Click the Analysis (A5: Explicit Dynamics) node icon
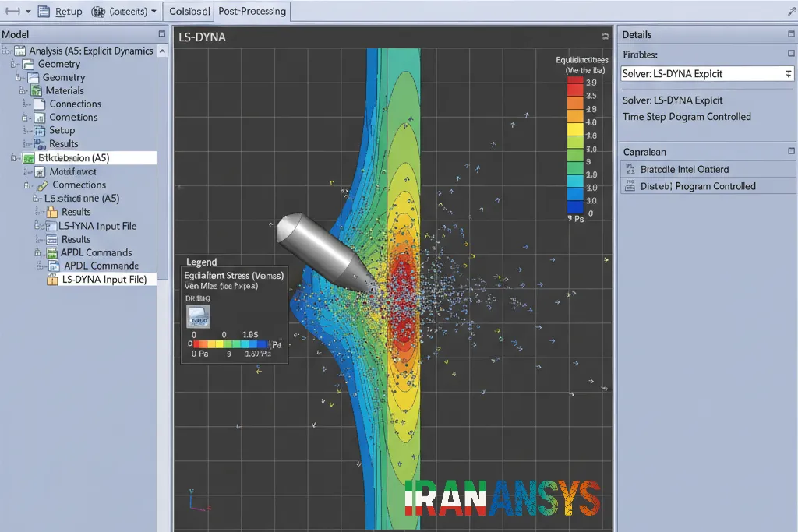The width and height of the screenshot is (798, 532). [19, 51]
